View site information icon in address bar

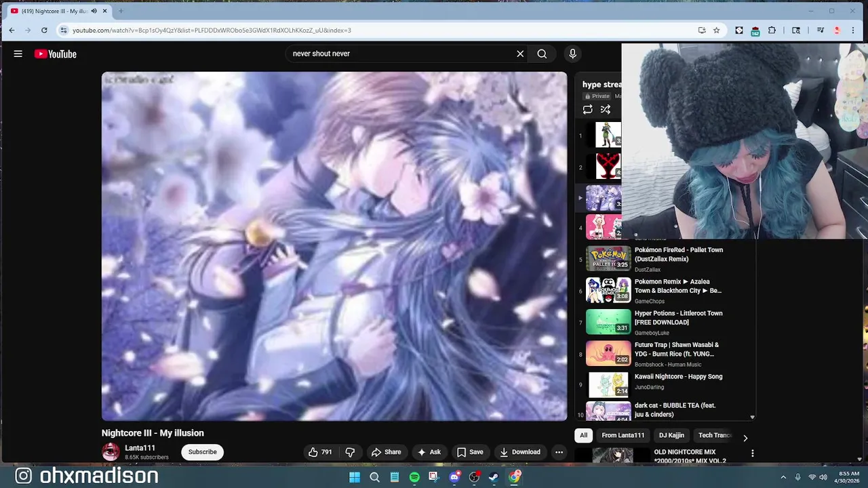click(x=63, y=30)
